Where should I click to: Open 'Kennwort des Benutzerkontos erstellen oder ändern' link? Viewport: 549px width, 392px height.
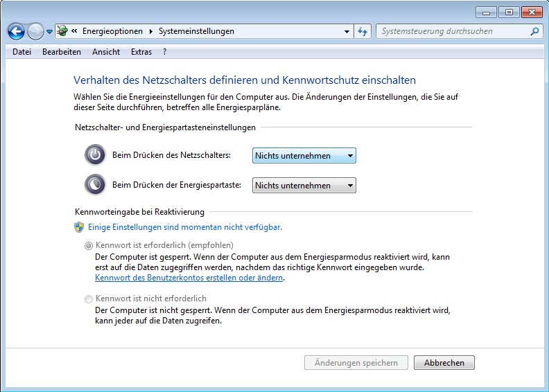coord(189,278)
